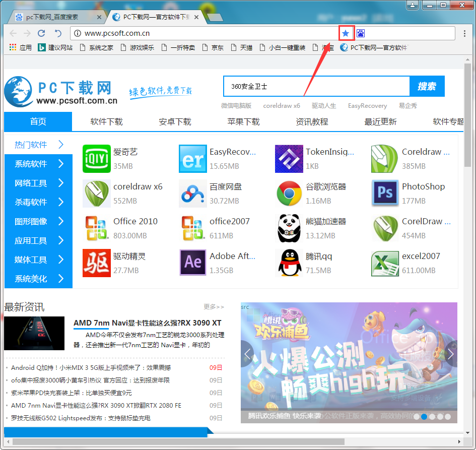The image size is (476, 450).
Task: Open the EasyRecovery er icon
Action: pyautogui.click(x=193, y=159)
